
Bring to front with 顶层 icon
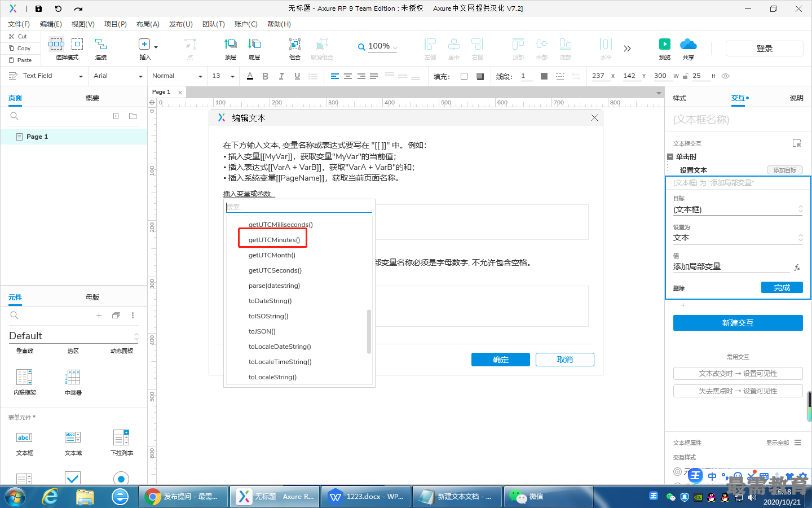231,44
